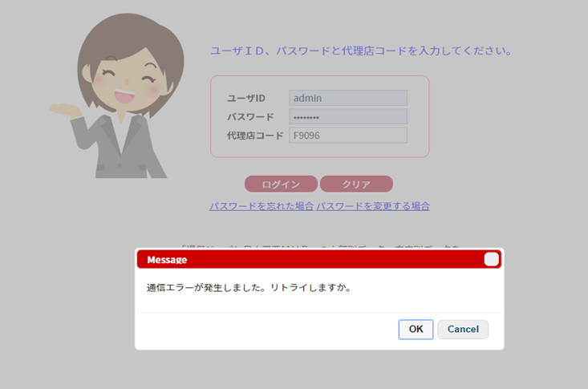
Task: Click the partially hidden notice text above dialog
Action: (x=321, y=245)
